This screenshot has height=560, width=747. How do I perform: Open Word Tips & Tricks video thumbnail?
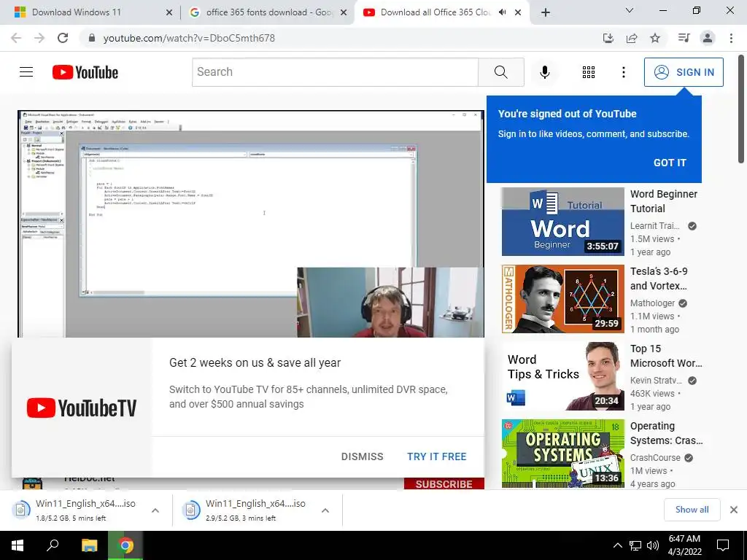pos(562,376)
